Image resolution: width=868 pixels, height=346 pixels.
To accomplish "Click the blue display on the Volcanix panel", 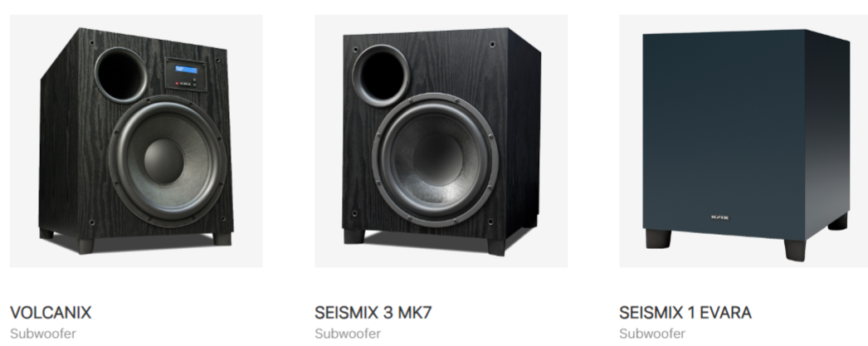I will coord(186,70).
